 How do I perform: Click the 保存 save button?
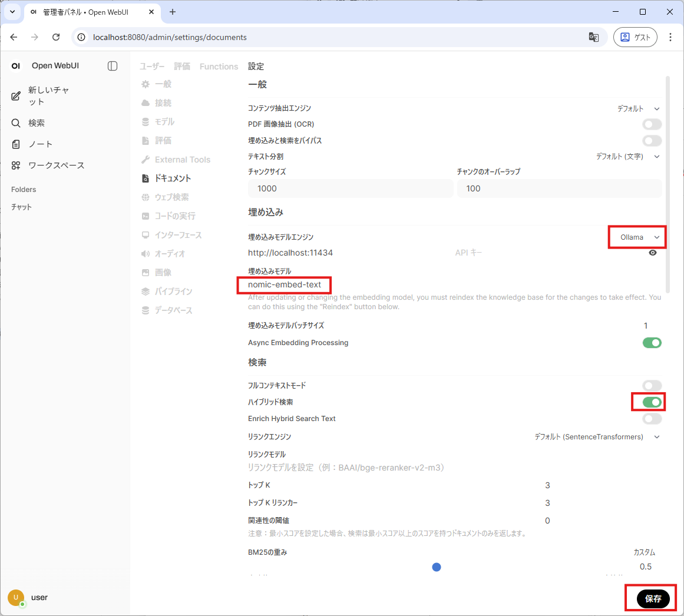pyautogui.click(x=653, y=598)
